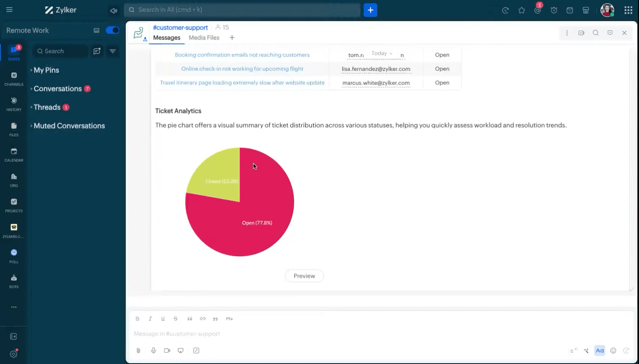Viewport: 639px width, 364px height.
Task: Toggle the Remote Work switch
Action: pyautogui.click(x=112, y=30)
